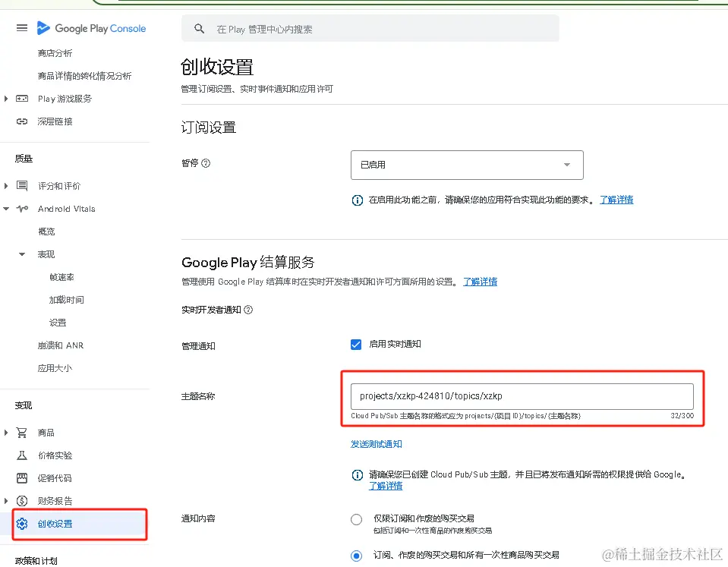Click the 发送测试通知 link
Image resolution: width=728 pixels, height=567 pixels.
[x=376, y=444]
